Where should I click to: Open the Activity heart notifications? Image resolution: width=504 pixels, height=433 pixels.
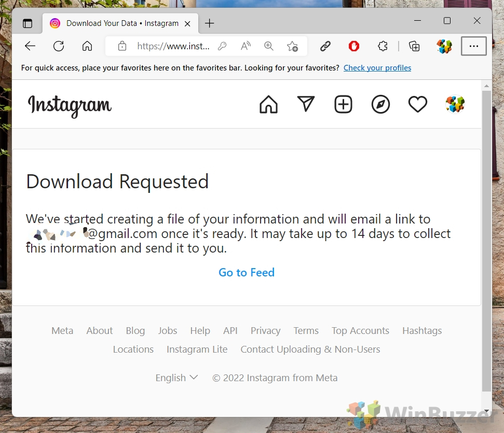click(417, 104)
